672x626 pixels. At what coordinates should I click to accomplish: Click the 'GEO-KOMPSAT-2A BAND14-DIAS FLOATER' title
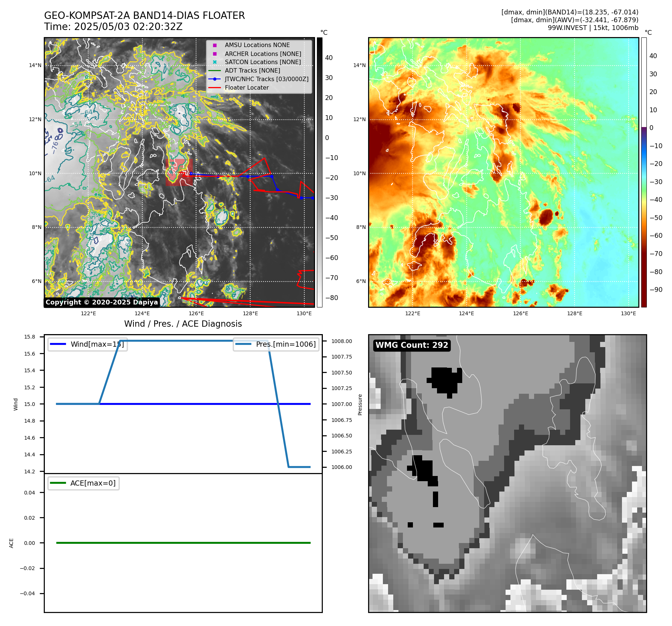coord(145,16)
